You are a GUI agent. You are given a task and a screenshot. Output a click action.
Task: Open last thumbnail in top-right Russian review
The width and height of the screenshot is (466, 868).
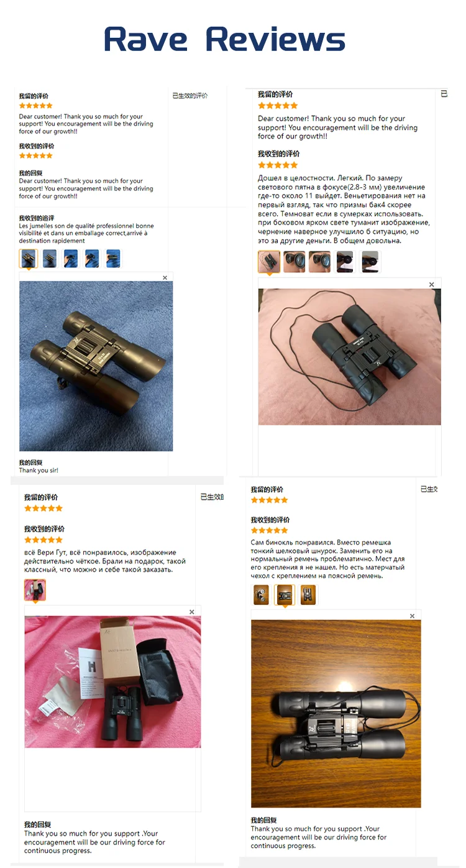coord(370,262)
